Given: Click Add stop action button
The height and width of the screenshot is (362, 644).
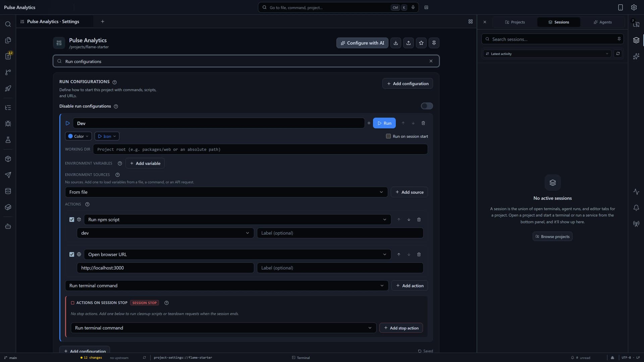Looking at the screenshot, I should click(x=401, y=328).
